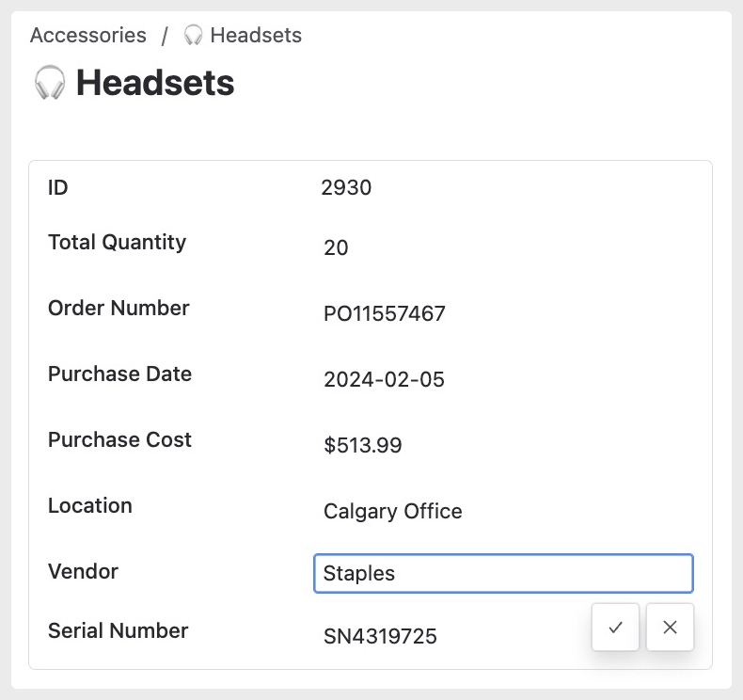Click the headphones icon beside page title
This screenshot has width=743, height=700.
(x=49, y=83)
